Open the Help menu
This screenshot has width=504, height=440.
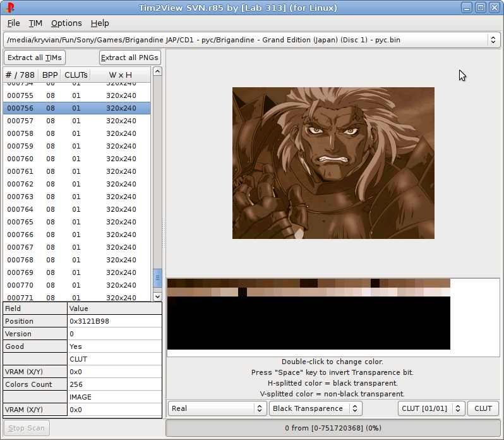[100, 23]
